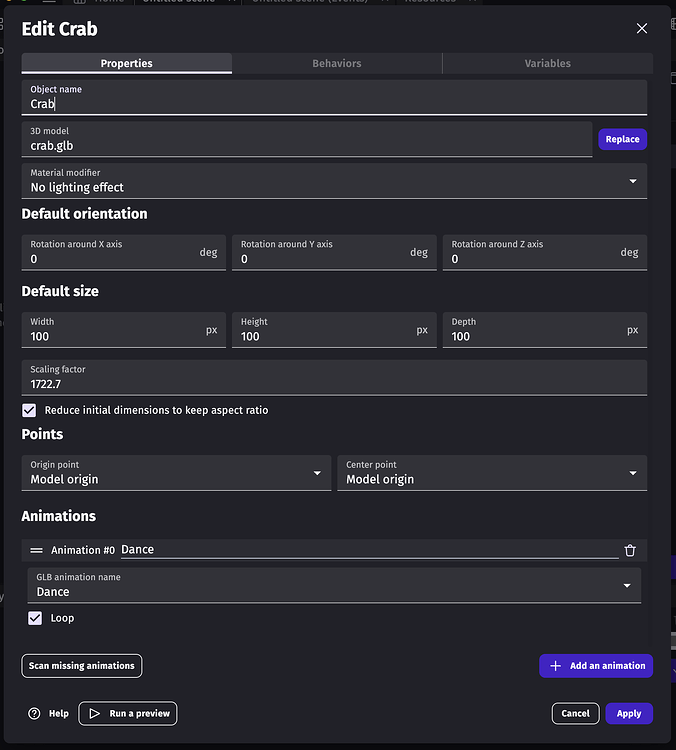The height and width of the screenshot is (750, 676).
Task: Click Add an animation button
Action: pyautogui.click(x=596, y=666)
